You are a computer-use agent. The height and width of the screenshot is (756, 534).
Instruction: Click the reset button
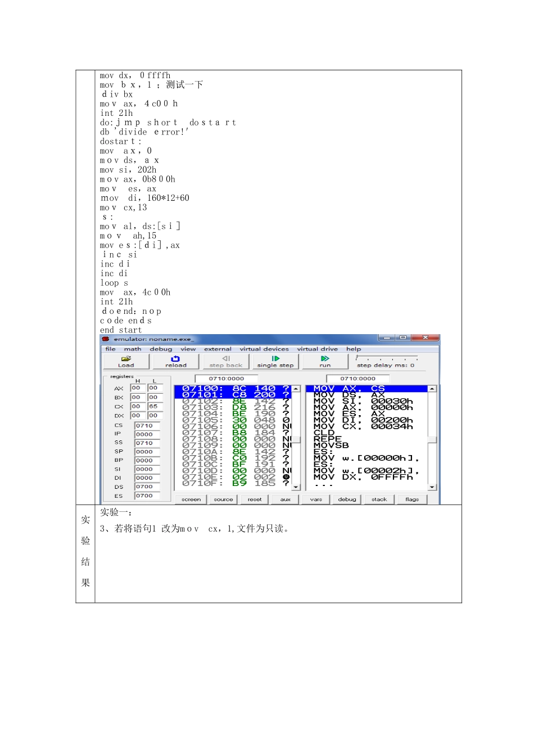coord(255,499)
